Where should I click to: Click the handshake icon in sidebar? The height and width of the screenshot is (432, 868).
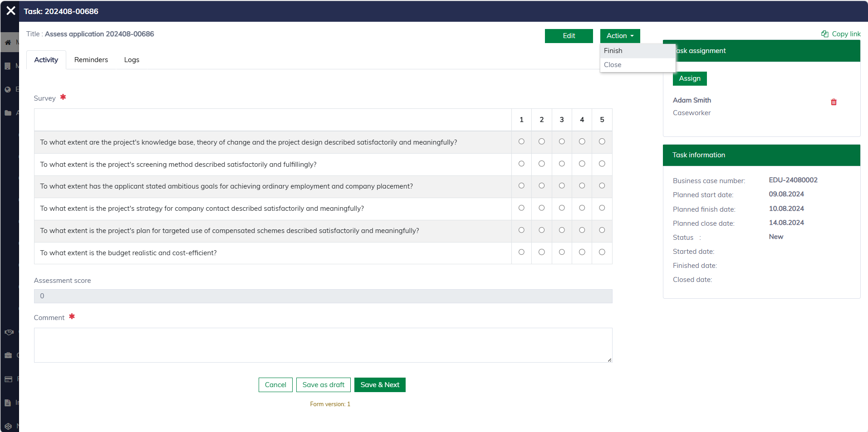coord(9,332)
